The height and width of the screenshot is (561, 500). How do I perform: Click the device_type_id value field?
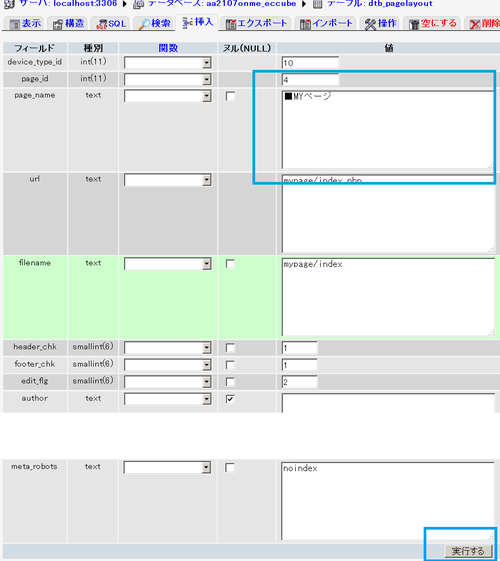[310, 63]
